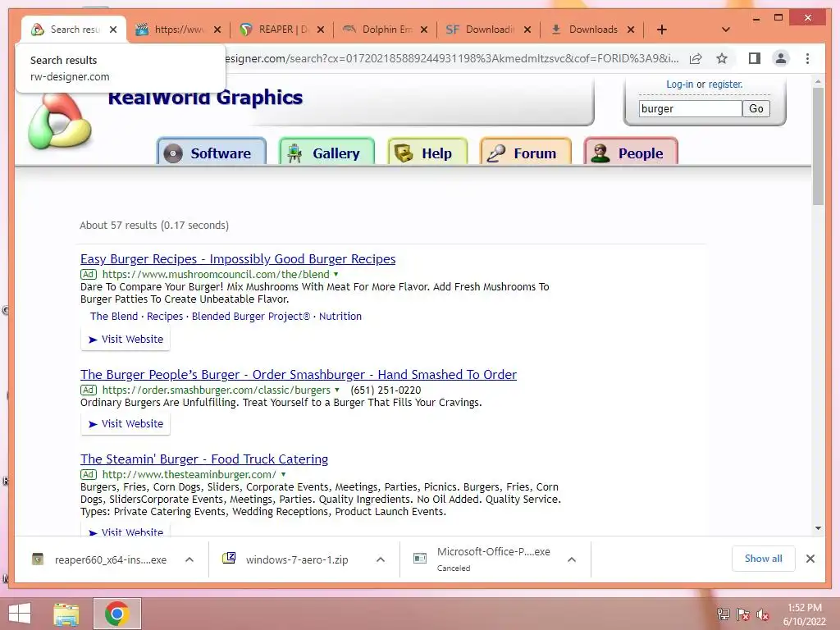Open the People section
Screen dimensions: 840x630
point(631,153)
